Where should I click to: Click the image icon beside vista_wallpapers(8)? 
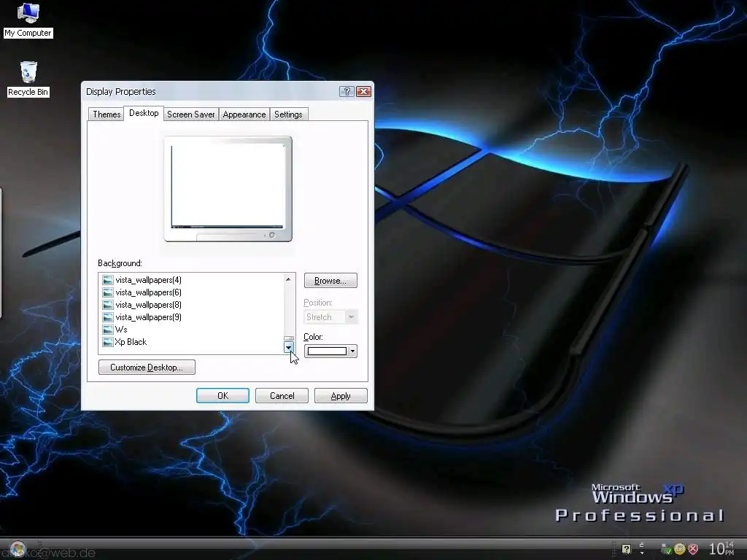(108, 305)
